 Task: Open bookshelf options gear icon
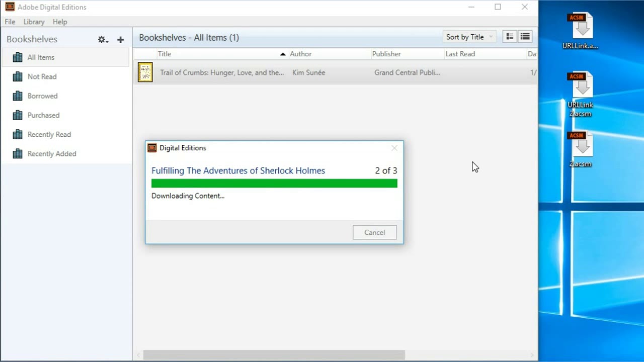(x=103, y=39)
